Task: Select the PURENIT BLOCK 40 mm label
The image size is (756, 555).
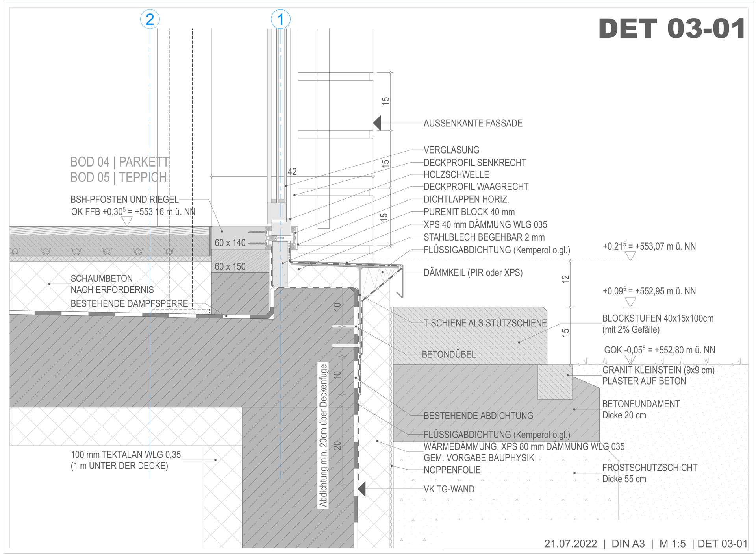Action: click(x=469, y=212)
